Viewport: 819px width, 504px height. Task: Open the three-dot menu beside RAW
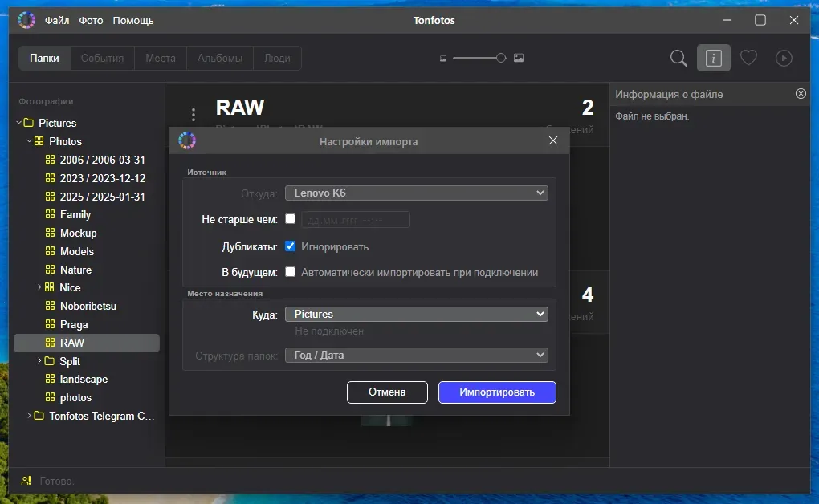coord(193,115)
